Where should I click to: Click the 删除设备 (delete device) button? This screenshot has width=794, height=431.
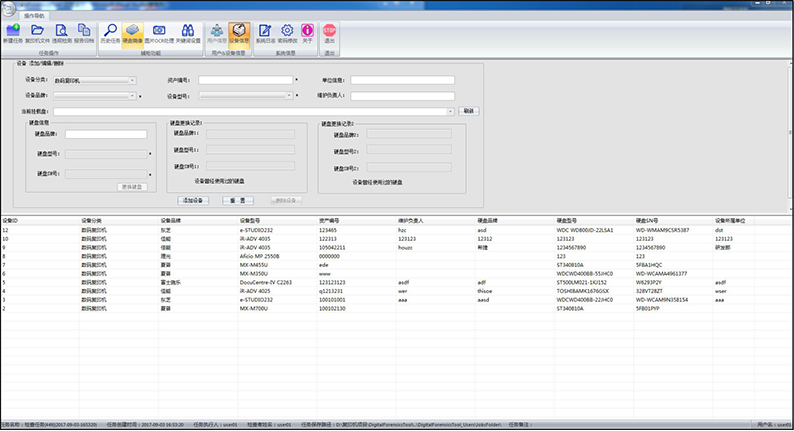pos(286,201)
